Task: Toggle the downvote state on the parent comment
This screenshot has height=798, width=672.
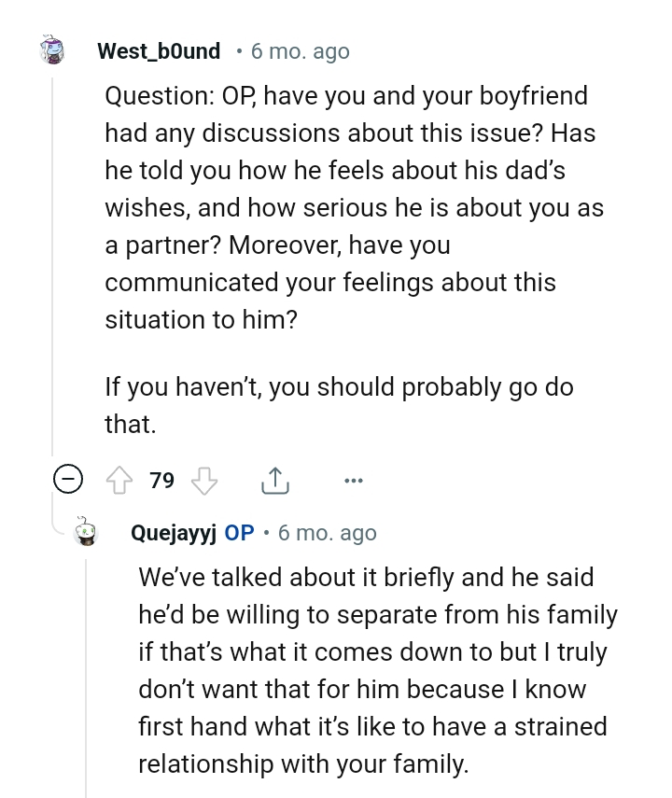Action: click(204, 480)
